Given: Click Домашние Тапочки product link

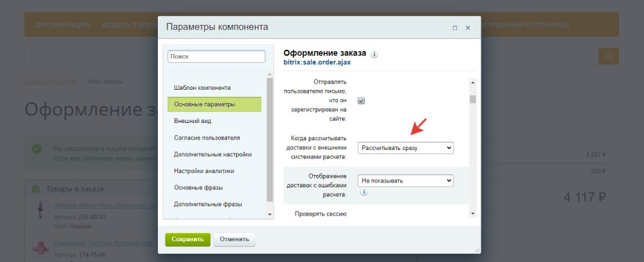Looking at the screenshot, I should (103, 243).
